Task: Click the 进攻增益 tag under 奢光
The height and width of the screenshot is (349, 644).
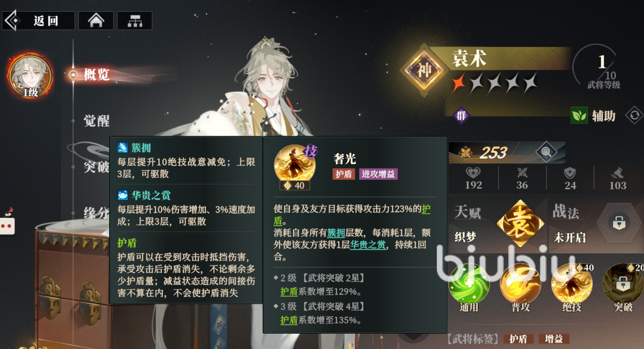Action: click(378, 174)
